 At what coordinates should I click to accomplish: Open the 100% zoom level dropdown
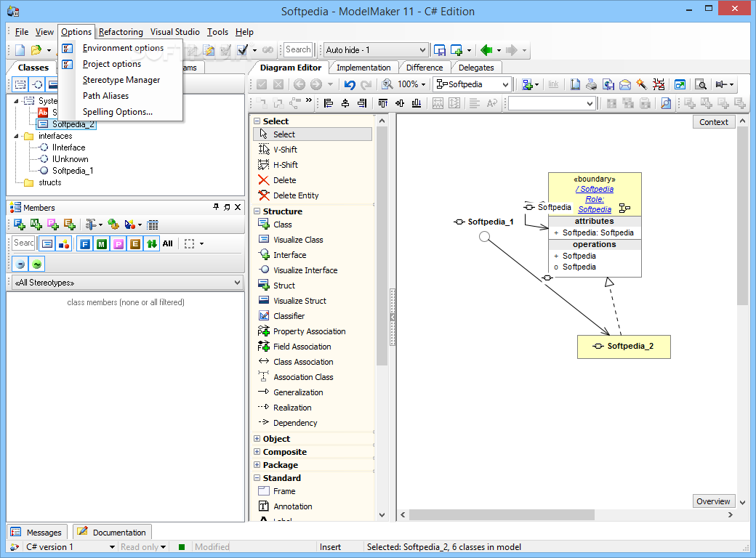423,85
